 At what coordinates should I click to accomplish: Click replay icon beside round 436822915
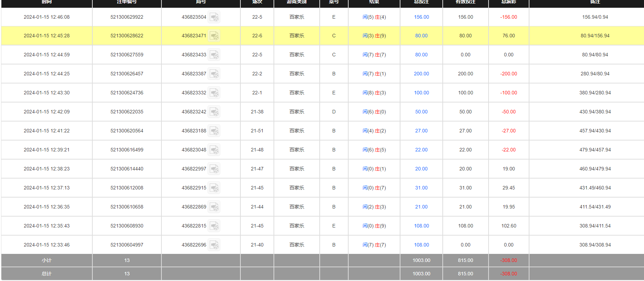pos(214,188)
